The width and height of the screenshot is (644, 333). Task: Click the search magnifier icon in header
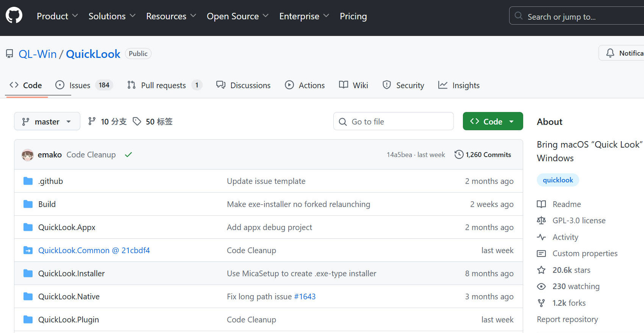click(x=519, y=16)
